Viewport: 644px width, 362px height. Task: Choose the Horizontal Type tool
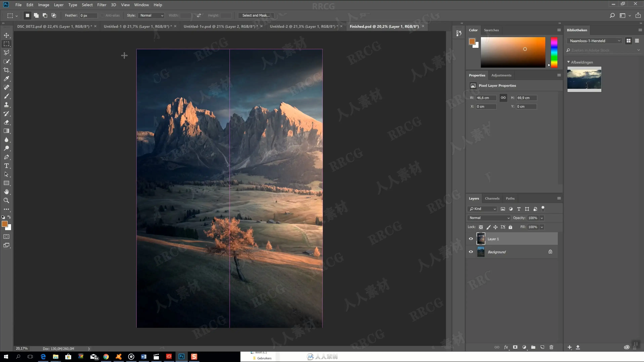click(7, 166)
